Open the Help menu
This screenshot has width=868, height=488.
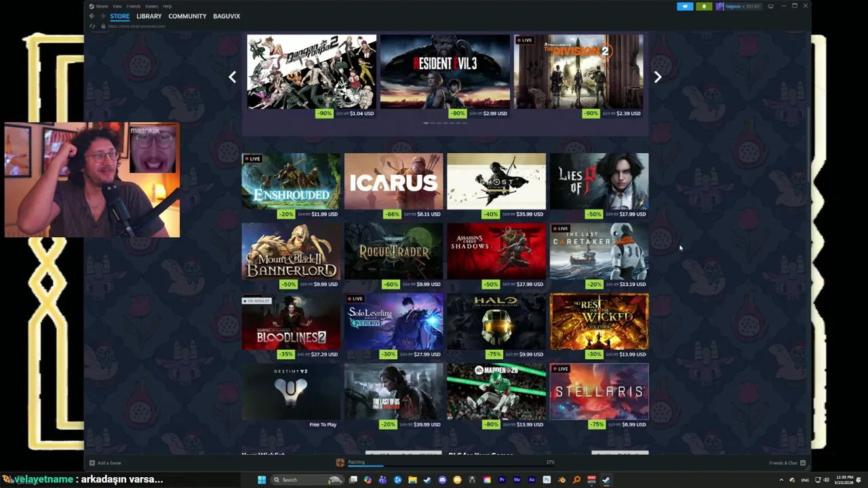[167, 6]
